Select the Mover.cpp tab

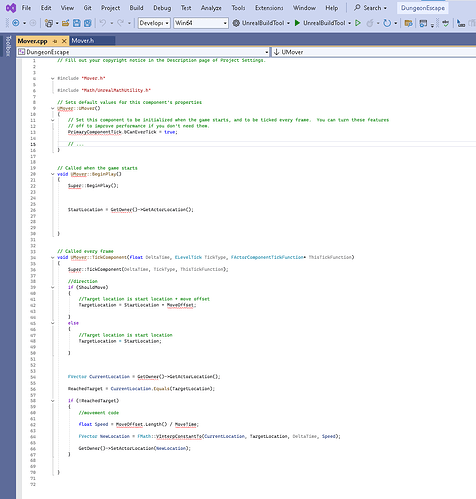tap(33, 41)
